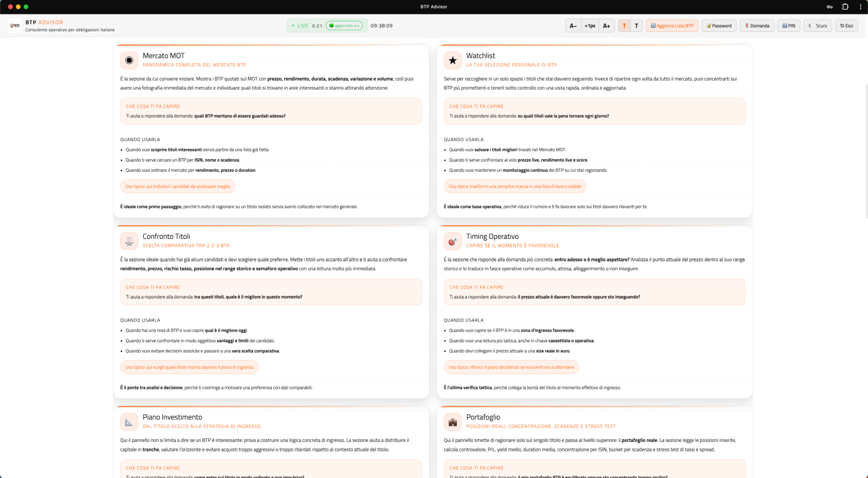Open the three-dot menu in title bar
Viewport: 868px width, 478px height.
860,6
